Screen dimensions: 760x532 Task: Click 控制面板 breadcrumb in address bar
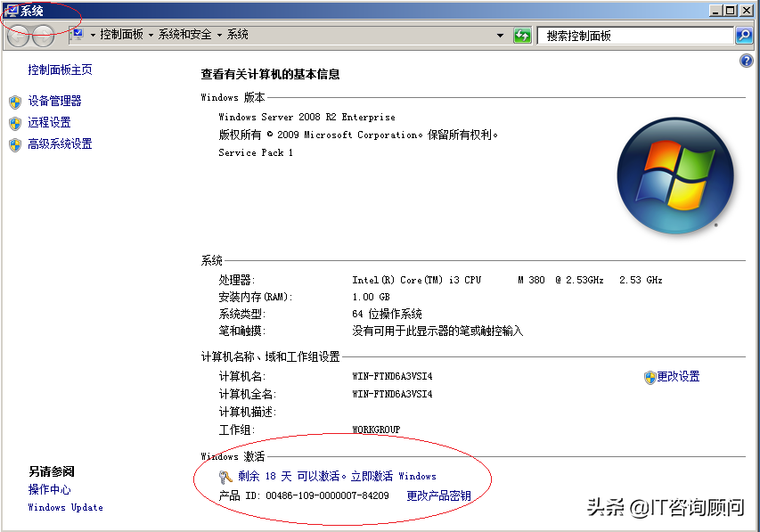pyautogui.click(x=122, y=35)
